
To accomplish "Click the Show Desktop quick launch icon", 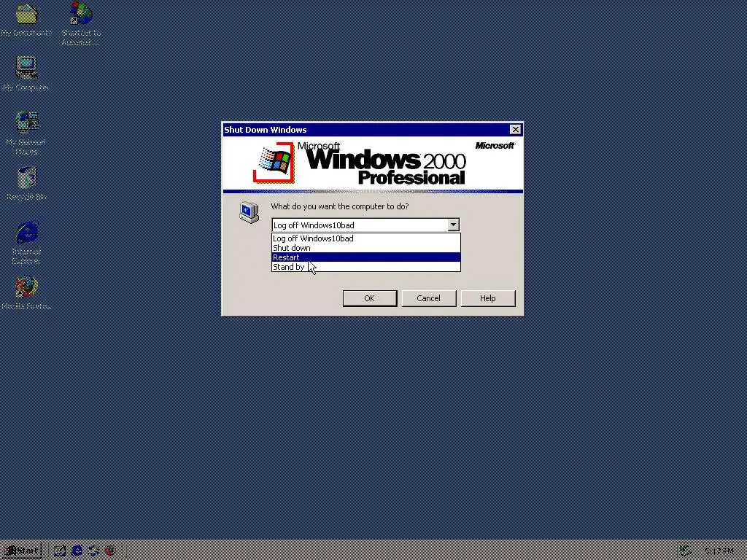I will pos(60,551).
